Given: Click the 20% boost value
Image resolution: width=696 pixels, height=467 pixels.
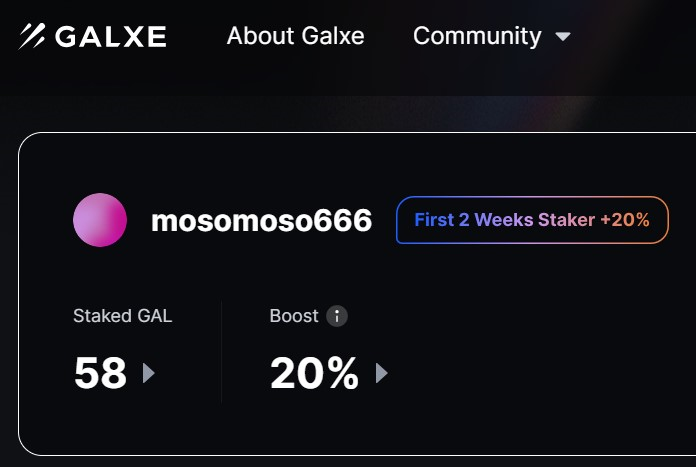Looking at the screenshot, I should tap(314, 373).
